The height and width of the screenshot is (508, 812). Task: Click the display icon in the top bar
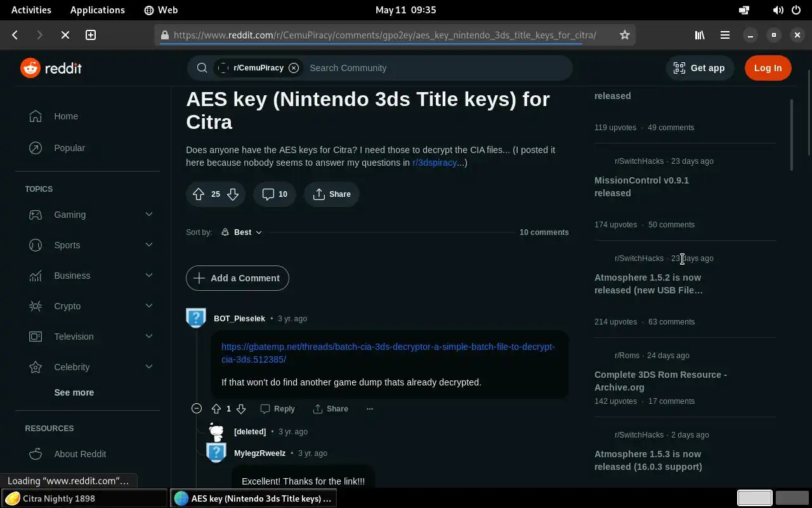coord(744,10)
